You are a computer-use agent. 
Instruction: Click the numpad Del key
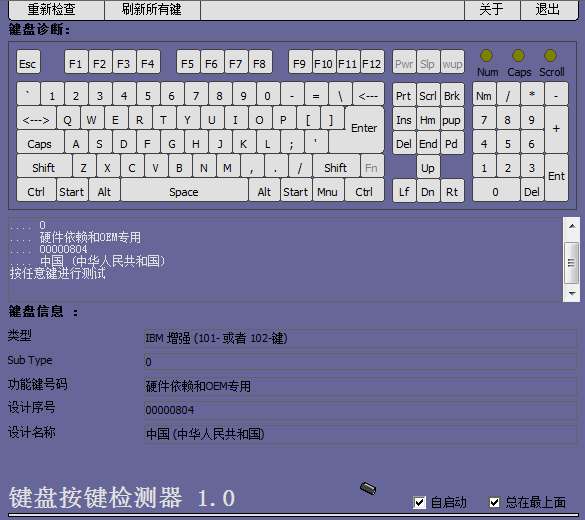pyautogui.click(x=532, y=190)
